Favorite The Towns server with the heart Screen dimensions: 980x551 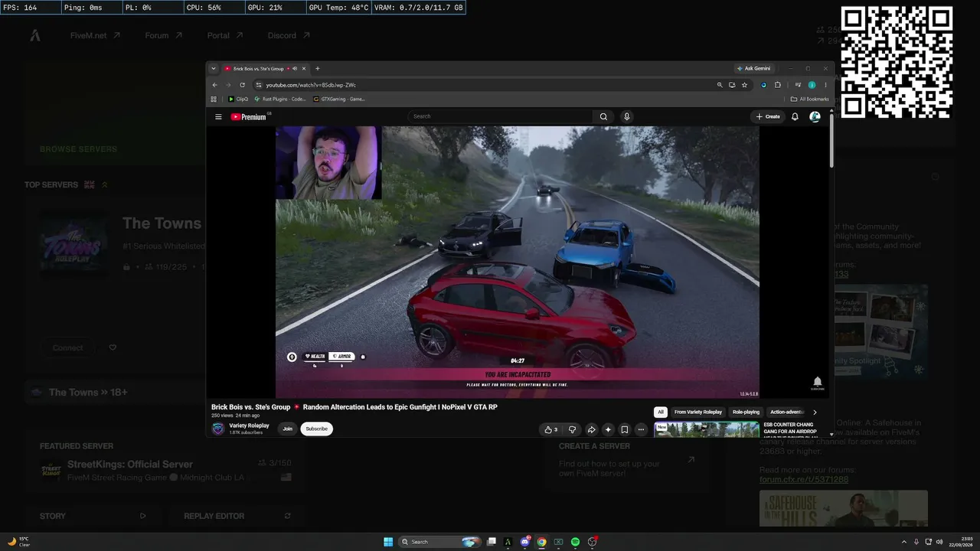pos(113,347)
